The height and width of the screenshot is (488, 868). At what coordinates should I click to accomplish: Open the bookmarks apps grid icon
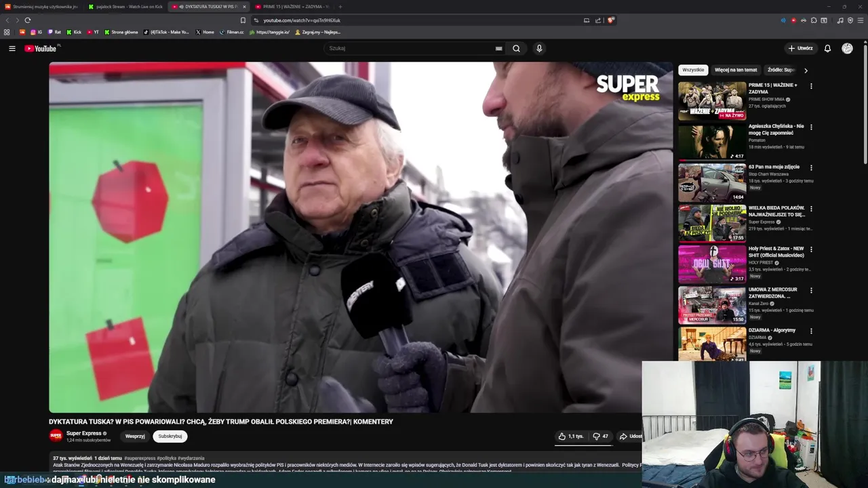[7, 32]
